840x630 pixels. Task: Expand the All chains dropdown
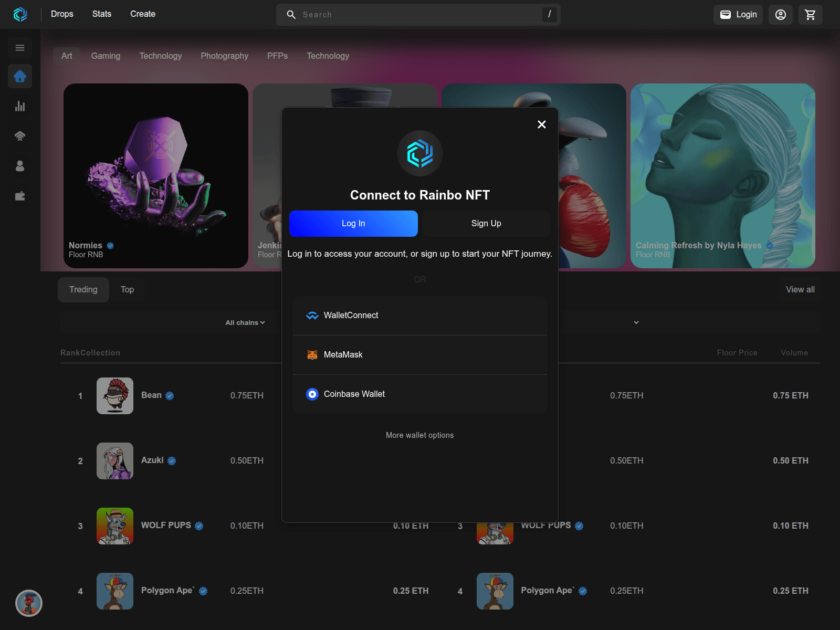[x=245, y=323]
